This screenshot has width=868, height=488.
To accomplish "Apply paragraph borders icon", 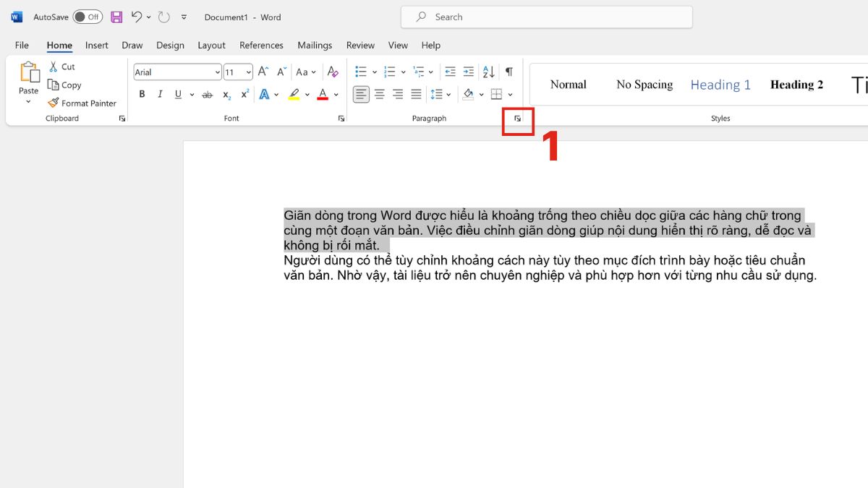I will click(x=496, y=94).
